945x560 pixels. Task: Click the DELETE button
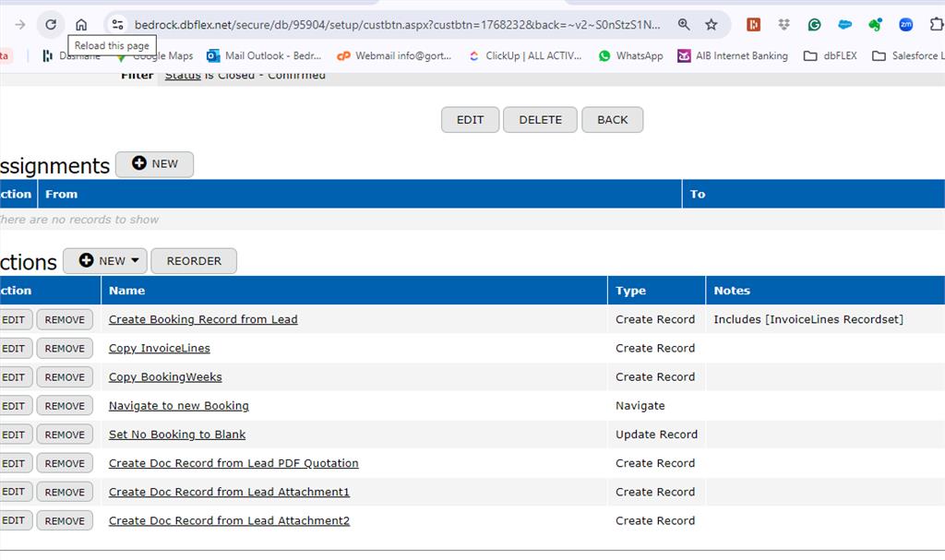tap(540, 120)
